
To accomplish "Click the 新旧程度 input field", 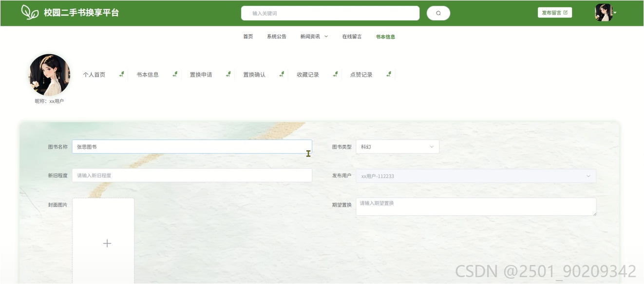I will [x=192, y=175].
